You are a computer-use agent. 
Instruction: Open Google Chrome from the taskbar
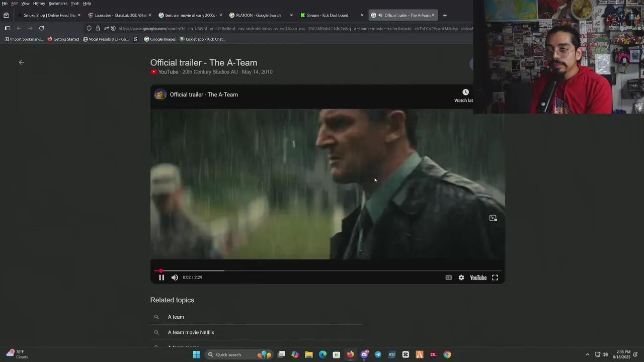pos(447,354)
